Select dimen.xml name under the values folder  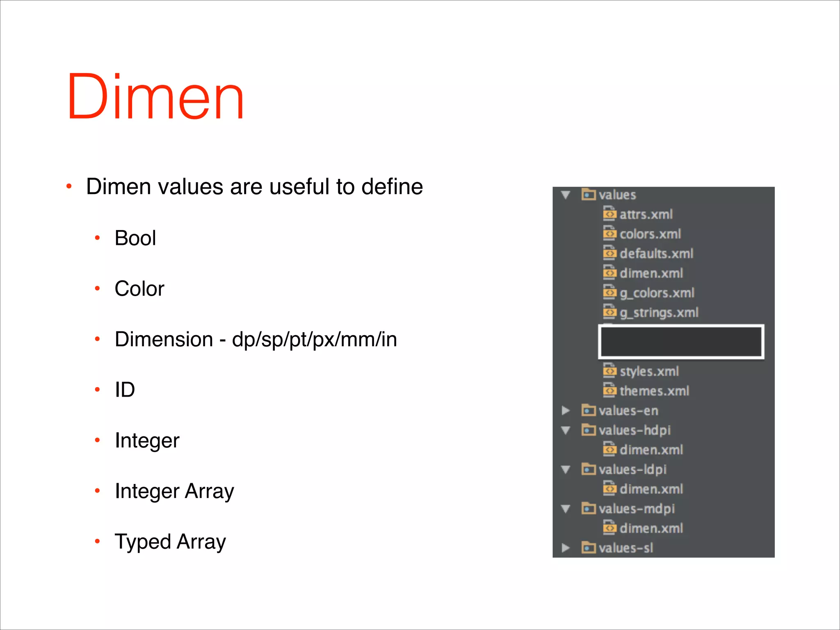[651, 273]
